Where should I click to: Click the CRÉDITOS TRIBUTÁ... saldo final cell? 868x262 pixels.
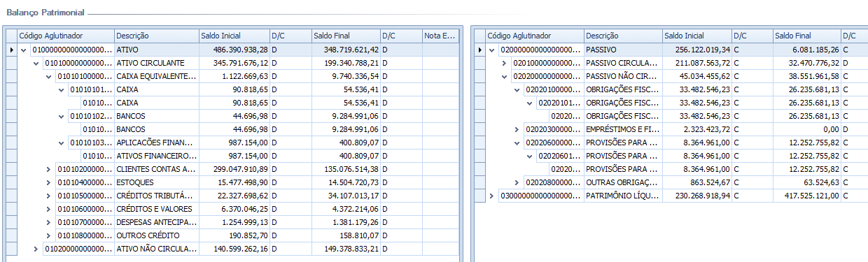point(346,196)
